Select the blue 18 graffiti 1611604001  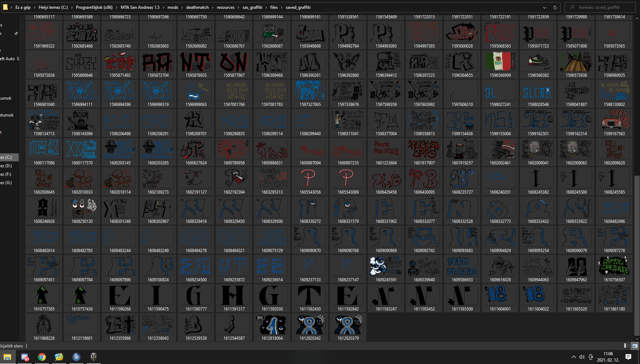click(x=500, y=298)
